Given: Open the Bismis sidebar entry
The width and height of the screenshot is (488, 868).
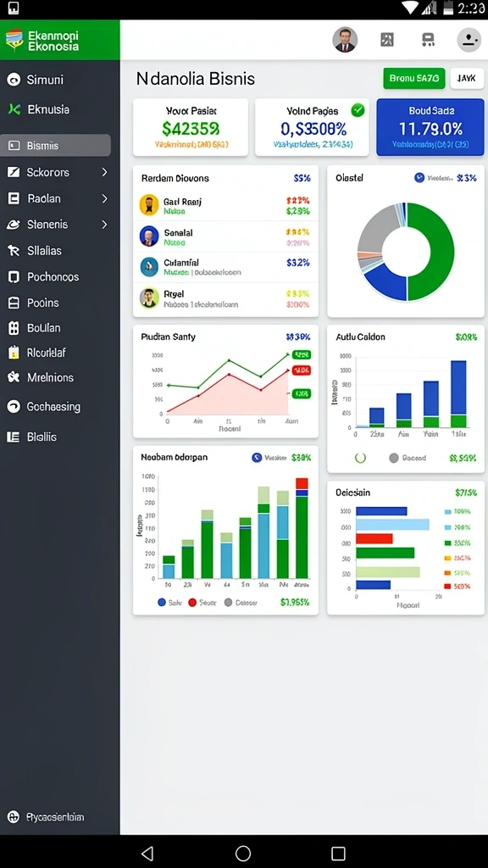Looking at the screenshot, I should 55,146.
